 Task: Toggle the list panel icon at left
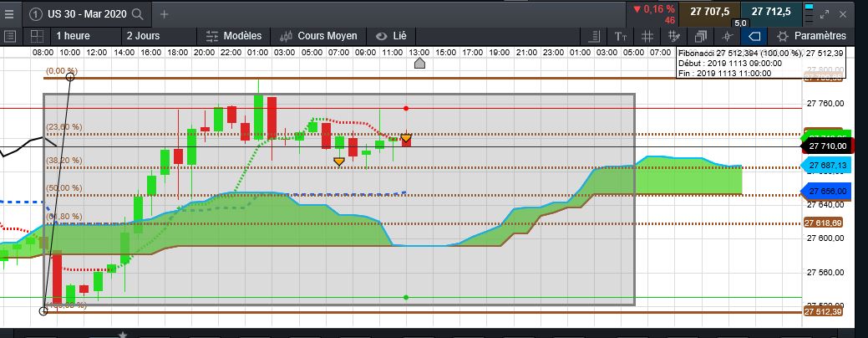9,36
